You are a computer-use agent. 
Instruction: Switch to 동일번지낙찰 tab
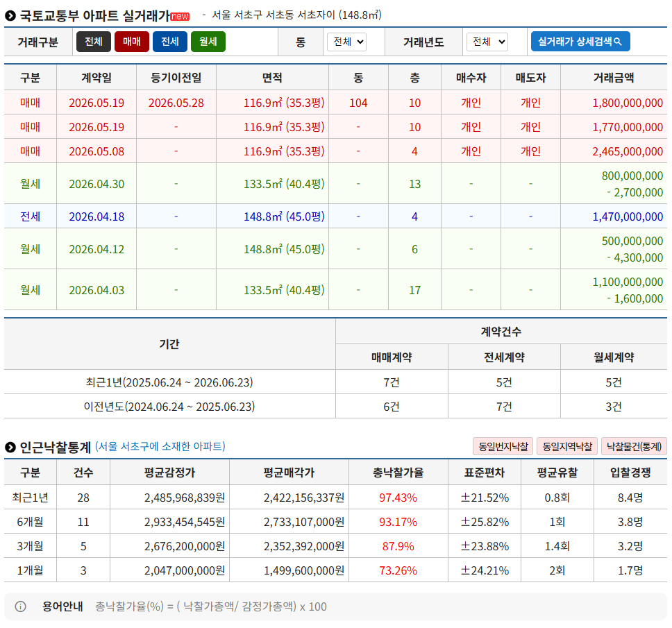coord(503,446)
